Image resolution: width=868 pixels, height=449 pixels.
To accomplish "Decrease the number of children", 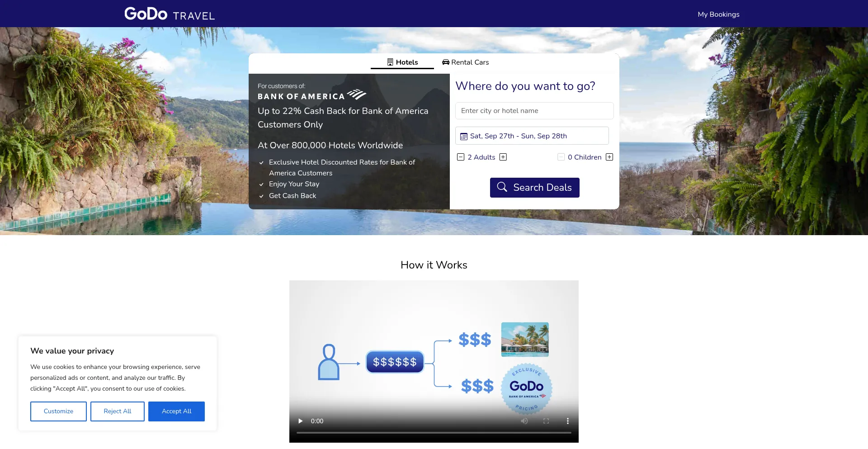I will pos(561,157).
